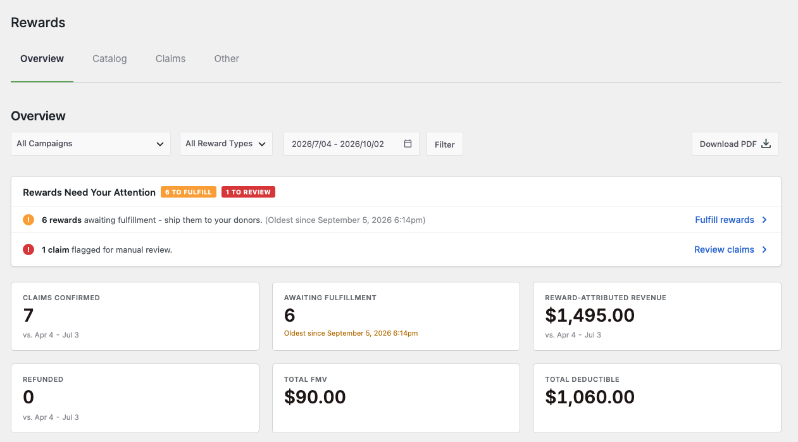Image resolution: width=798 pixels, height=442 pixels.
Task: Click 'vs. Apr 4 - Jul 3' under Claims Confirmed
Action: click(x=51, y=335)
